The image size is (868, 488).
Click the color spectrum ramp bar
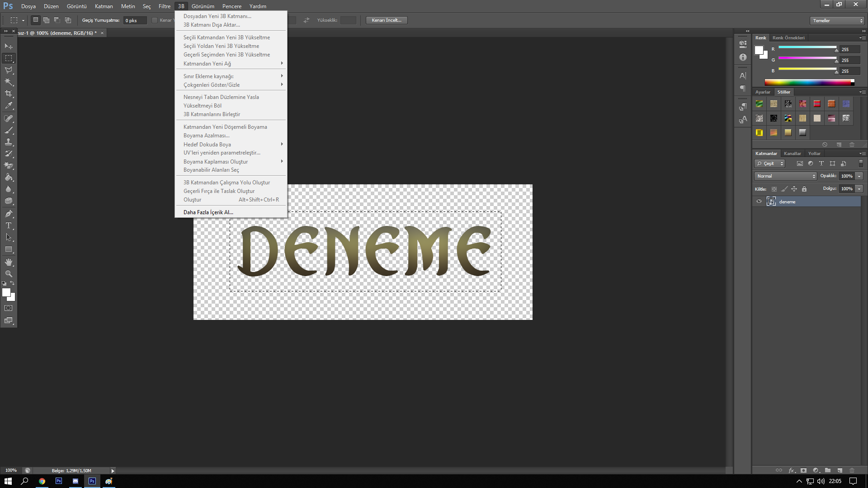pos(807,82)
